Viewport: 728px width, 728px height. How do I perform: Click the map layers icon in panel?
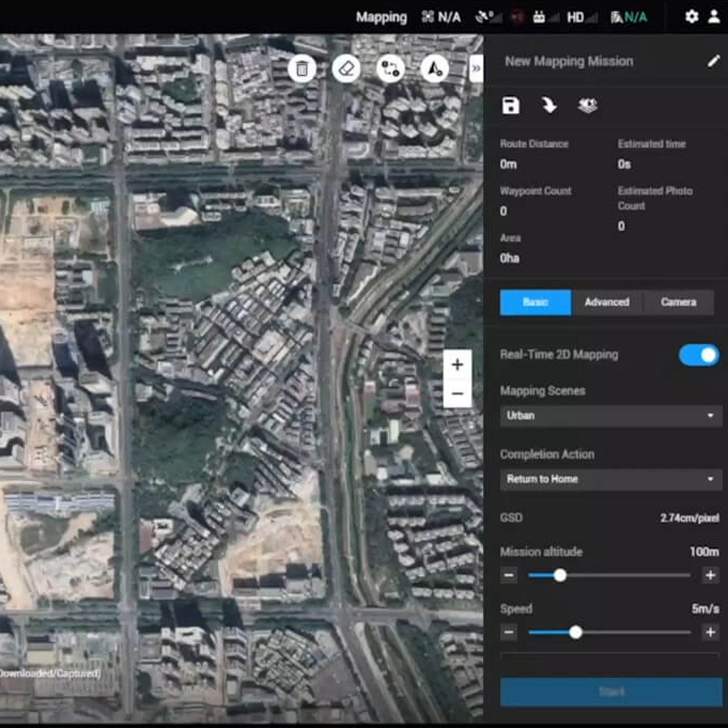(x=587, y=106)
